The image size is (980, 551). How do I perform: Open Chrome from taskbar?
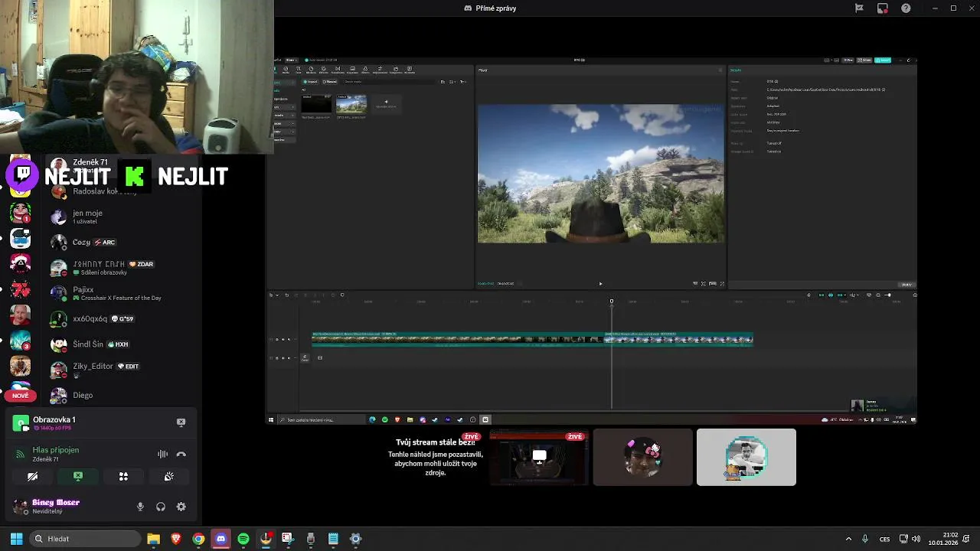click(198, 539)
